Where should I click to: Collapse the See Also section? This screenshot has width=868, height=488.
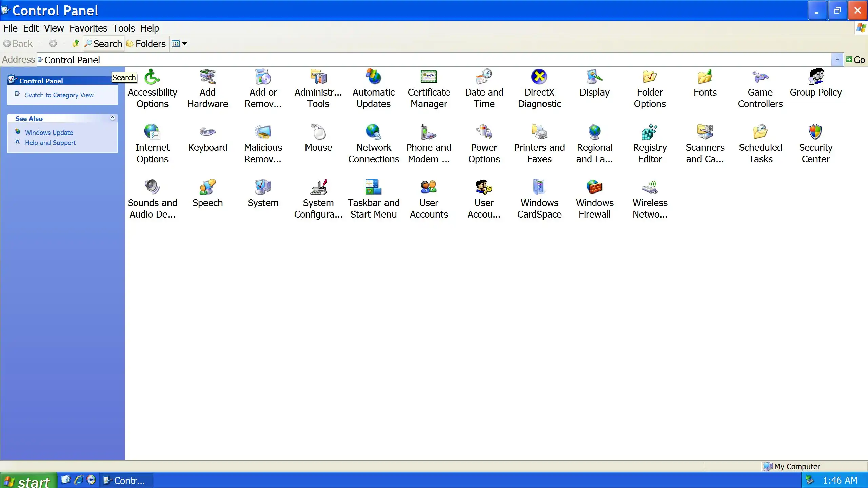[x=112, y=118]
